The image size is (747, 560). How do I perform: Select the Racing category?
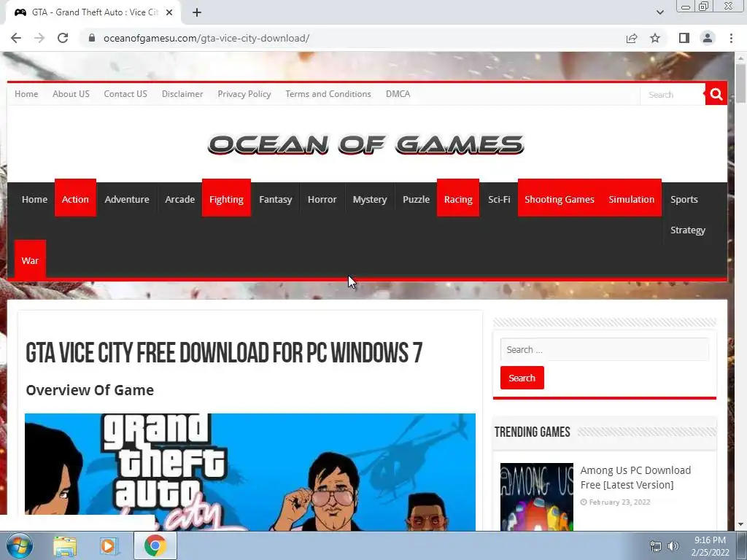tap(458, 199)
